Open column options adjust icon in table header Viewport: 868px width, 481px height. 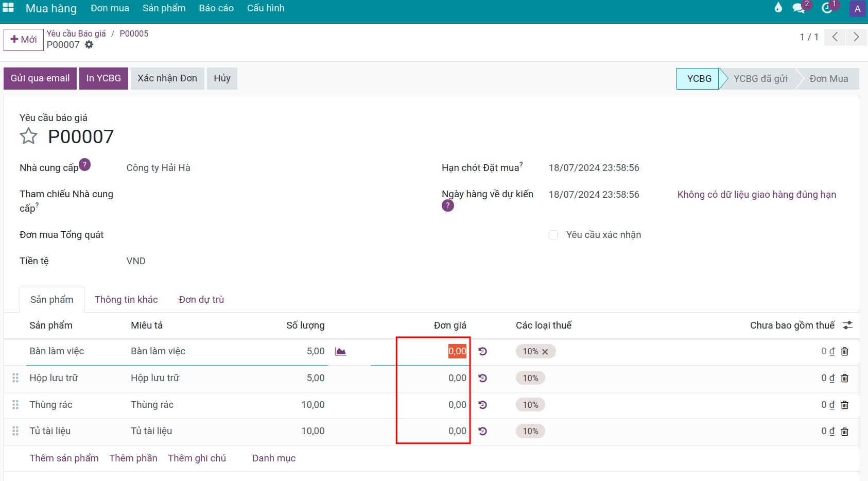click(x=847, y=325)
